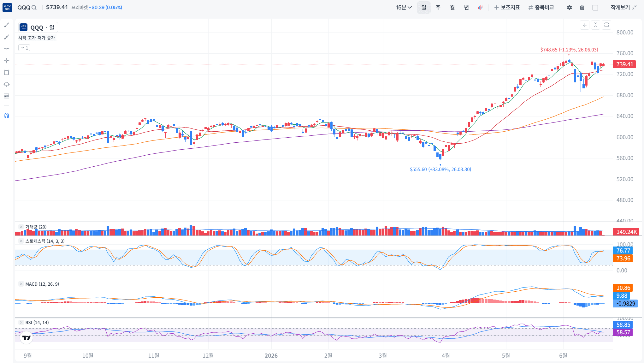Viewport: 644px width, 363px height.
Task: Remove the 스토캐스틱 (14, 3, 3) indicator
Action: [x=21, y=241]
